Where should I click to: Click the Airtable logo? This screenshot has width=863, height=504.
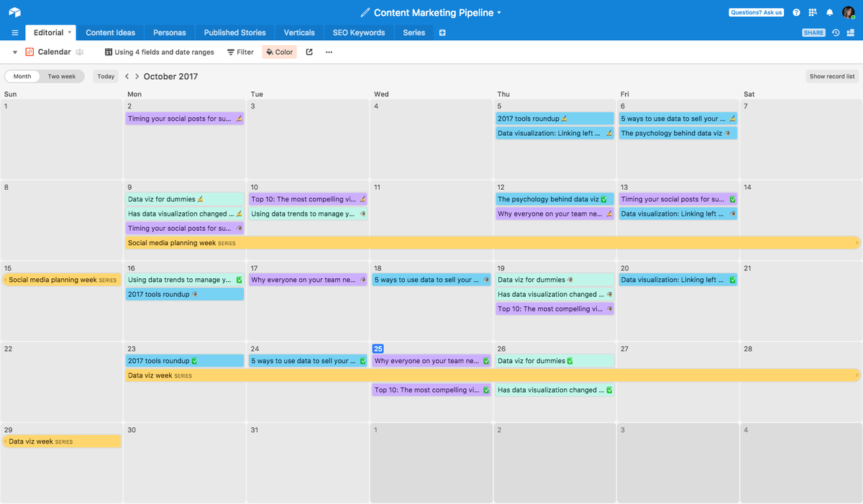[14, 12]
